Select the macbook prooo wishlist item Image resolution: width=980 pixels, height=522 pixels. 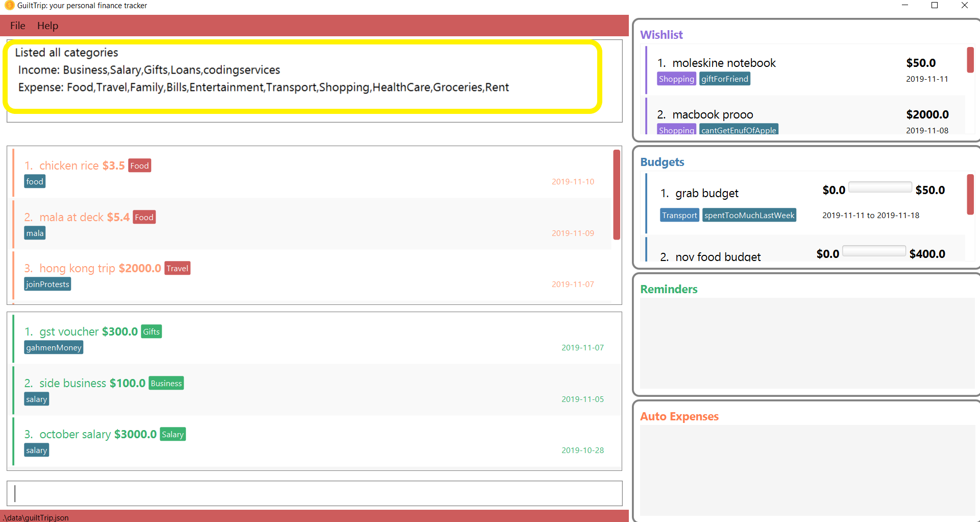pyautogui.click(x=805, y=115)
